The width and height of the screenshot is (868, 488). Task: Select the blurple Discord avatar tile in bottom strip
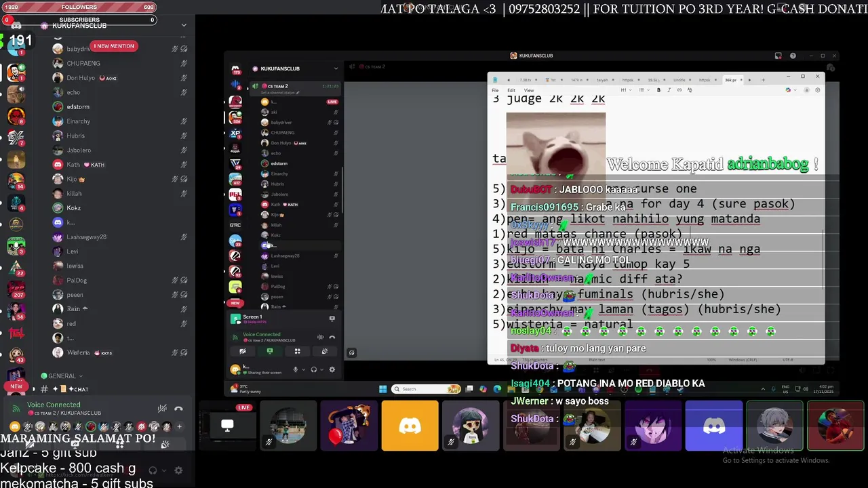[x=714, y=426]
